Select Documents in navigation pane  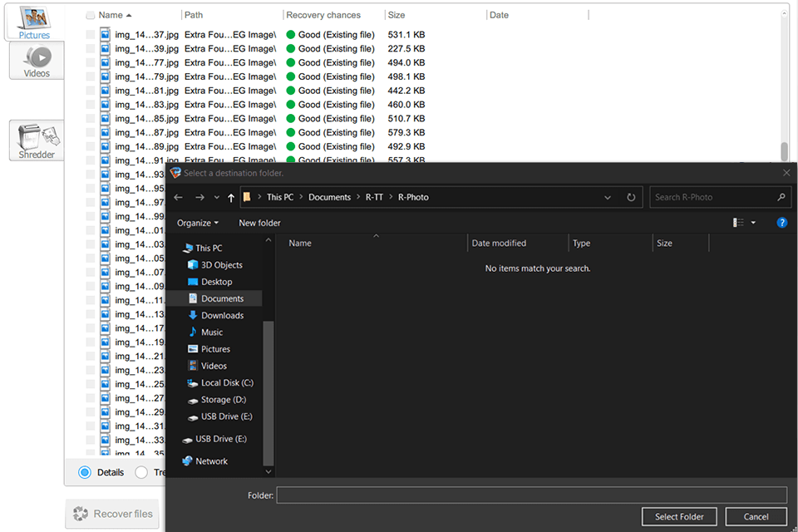[x=223, y=298]
